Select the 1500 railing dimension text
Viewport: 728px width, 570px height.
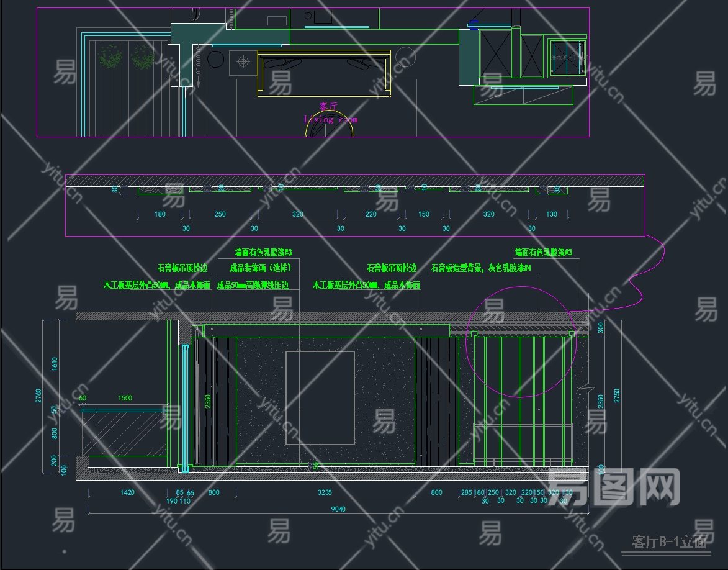(x=125, y=397)
